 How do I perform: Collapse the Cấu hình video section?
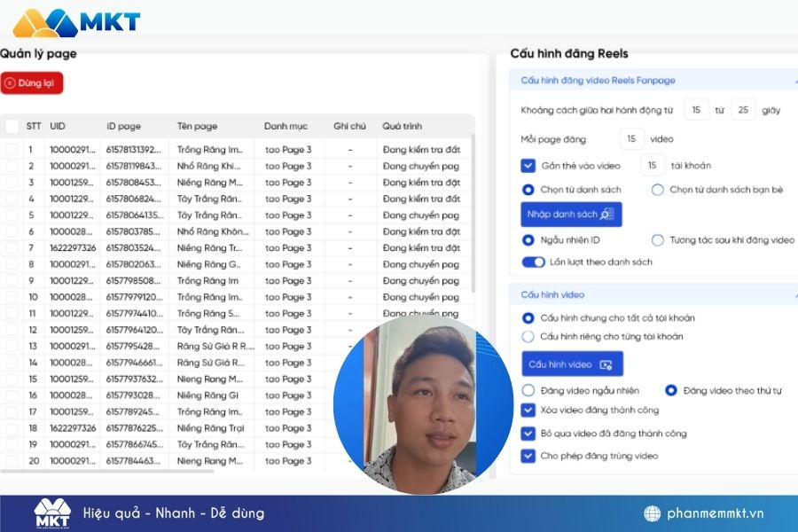click(x=794, y=294)
